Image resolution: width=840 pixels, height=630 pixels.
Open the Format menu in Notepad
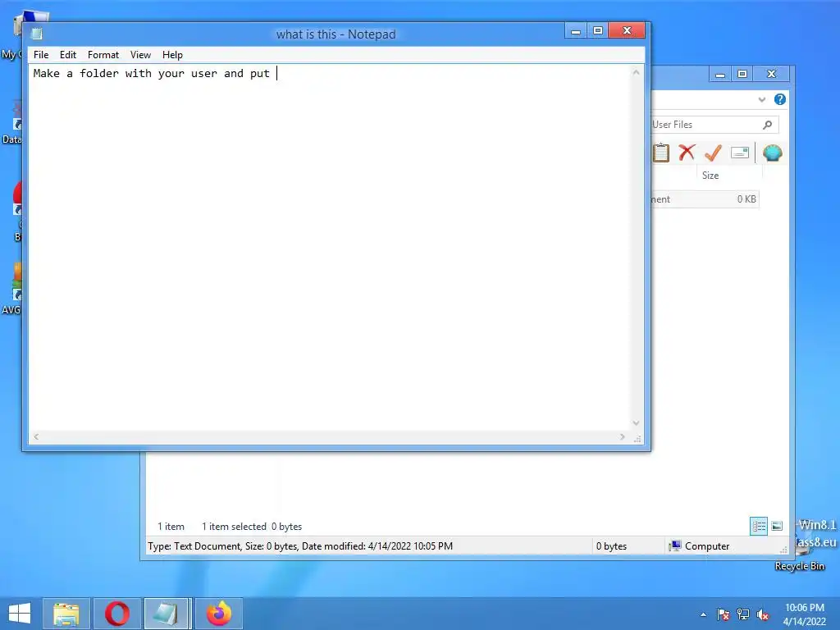click(103, 55)
